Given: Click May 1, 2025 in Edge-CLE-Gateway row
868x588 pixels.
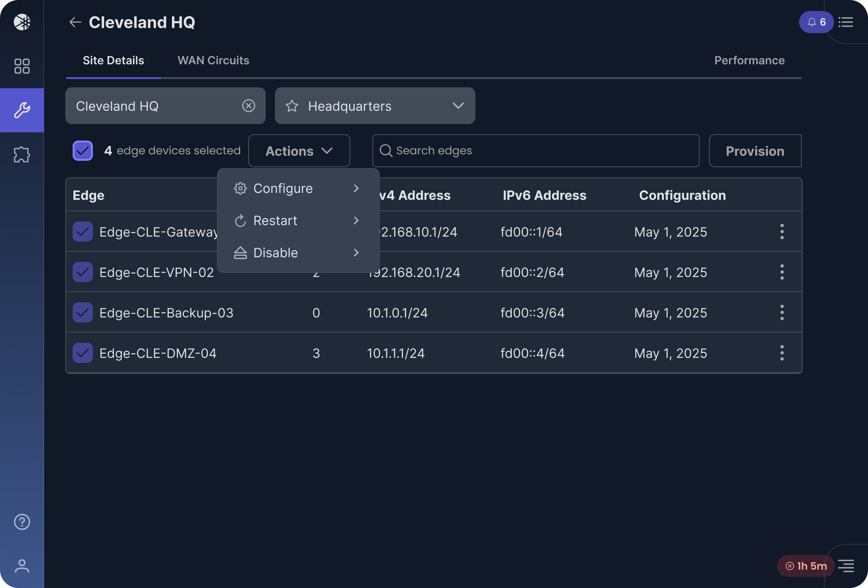Looking at the screenshot, I should tap(670, 232).
